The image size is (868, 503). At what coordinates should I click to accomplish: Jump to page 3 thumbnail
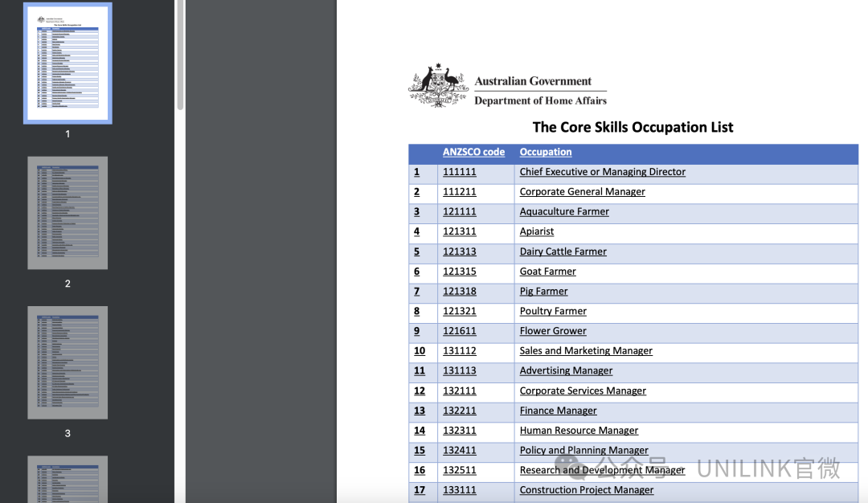click(x=68, y=362)
